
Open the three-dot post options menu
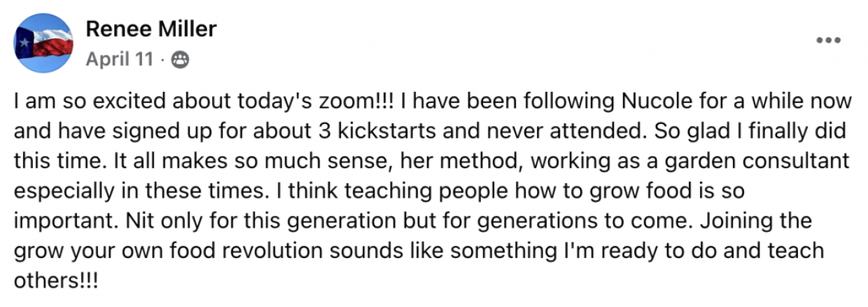click(828, 41)
